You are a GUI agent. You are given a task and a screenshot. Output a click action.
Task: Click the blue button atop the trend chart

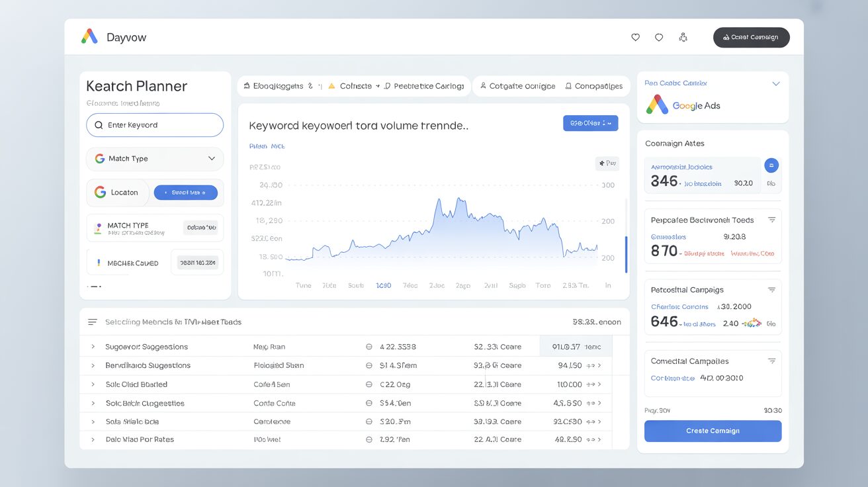click(590, 123)
